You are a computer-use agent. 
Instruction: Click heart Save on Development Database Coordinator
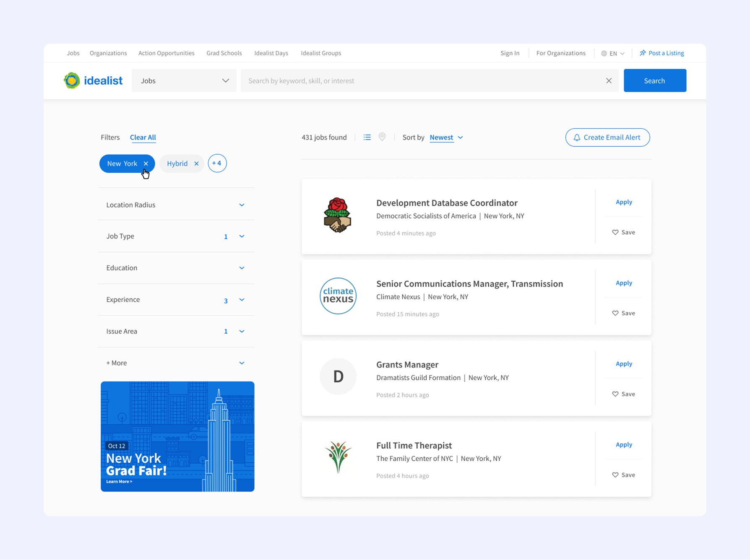coord(624,232)
